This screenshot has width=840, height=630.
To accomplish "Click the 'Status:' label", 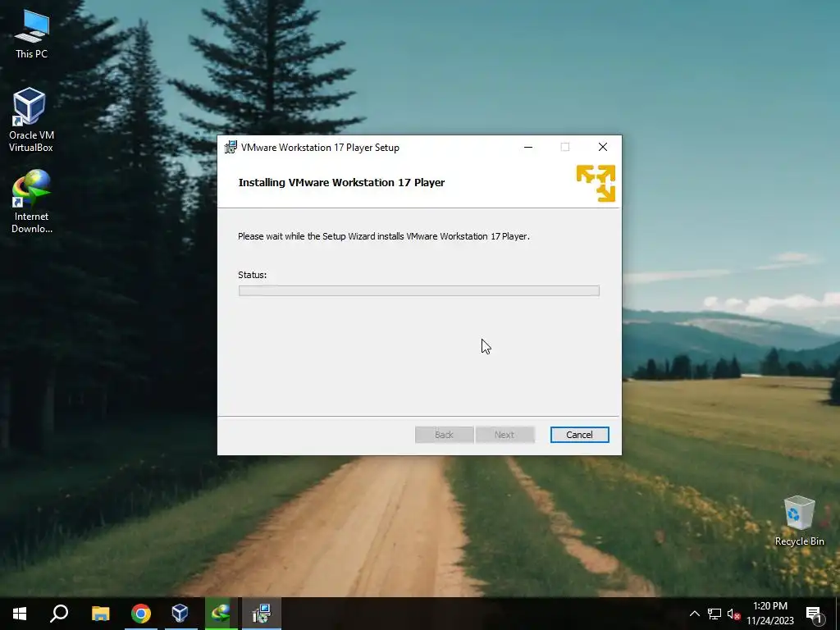I will click(x=252, y=275).
